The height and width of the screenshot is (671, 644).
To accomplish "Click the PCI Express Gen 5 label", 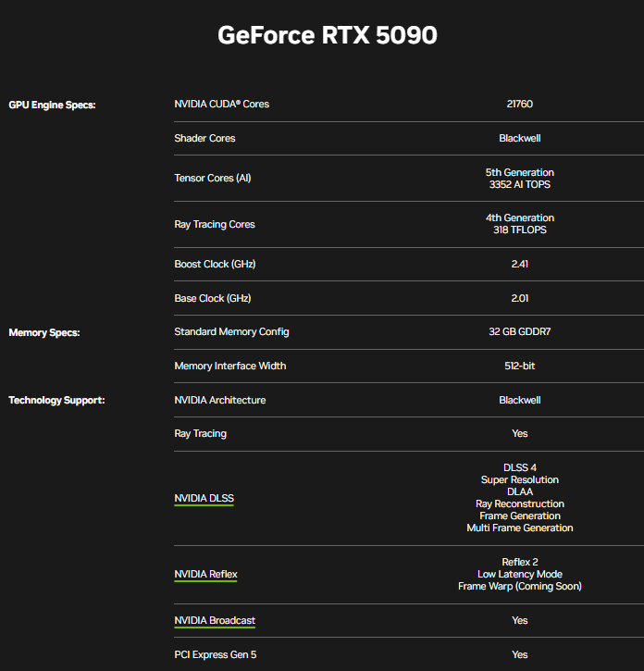I will click(x=216, y=654).
